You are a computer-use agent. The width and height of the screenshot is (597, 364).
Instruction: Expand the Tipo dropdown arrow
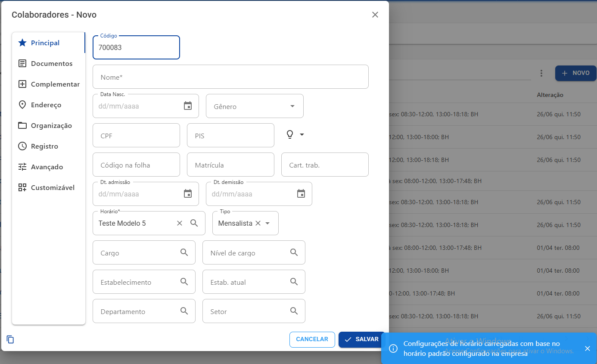point(267,223)
